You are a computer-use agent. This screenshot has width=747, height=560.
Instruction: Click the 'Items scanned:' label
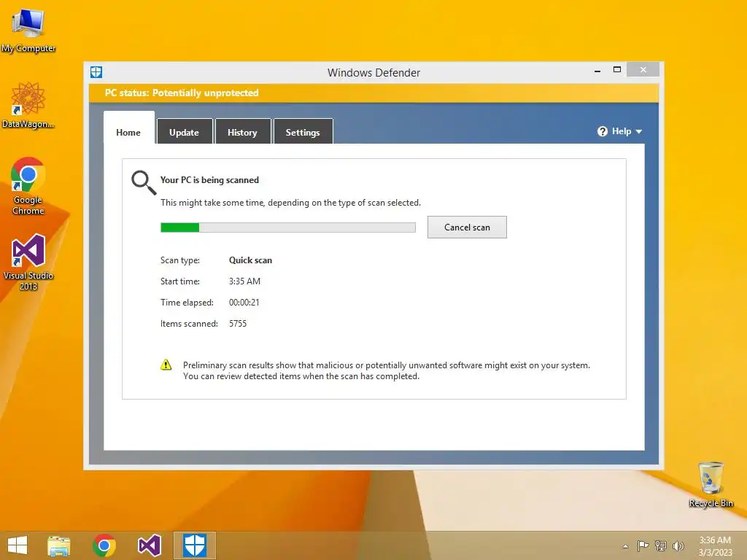coord(189,323)
